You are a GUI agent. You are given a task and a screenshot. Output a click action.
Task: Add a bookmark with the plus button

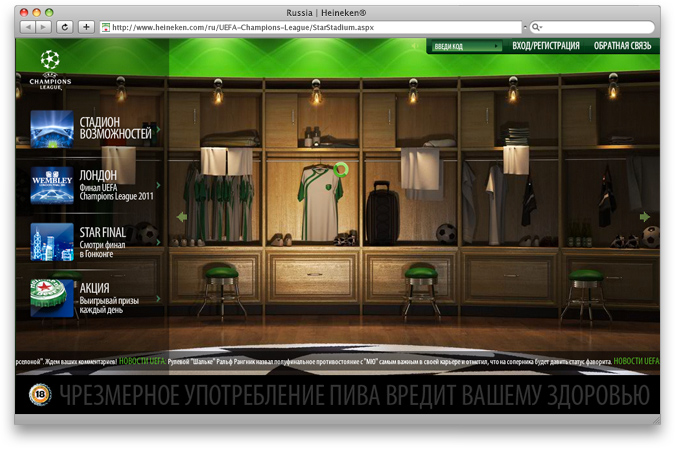coord(87,27)
